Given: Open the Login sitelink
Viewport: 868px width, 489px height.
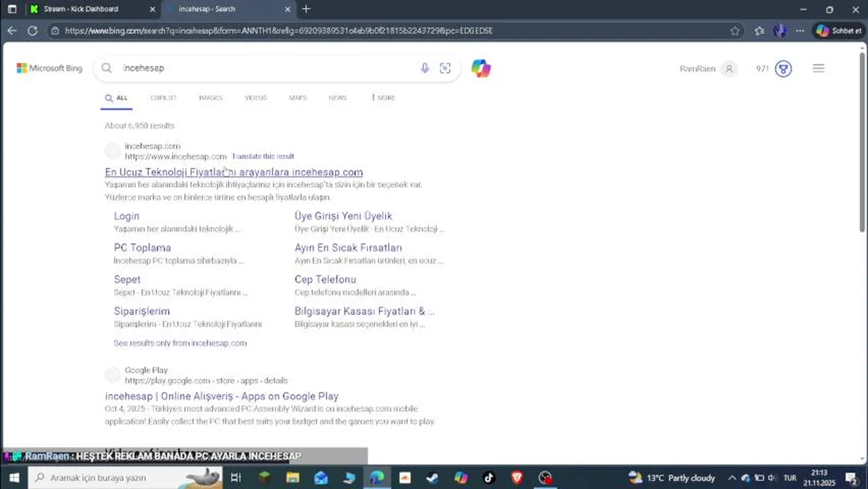Looking at the screenshot, I should pos(126,216).
